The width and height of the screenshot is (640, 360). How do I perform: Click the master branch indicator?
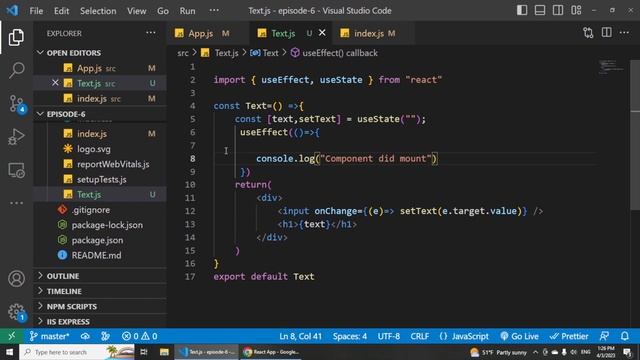(x=49, y=336)
